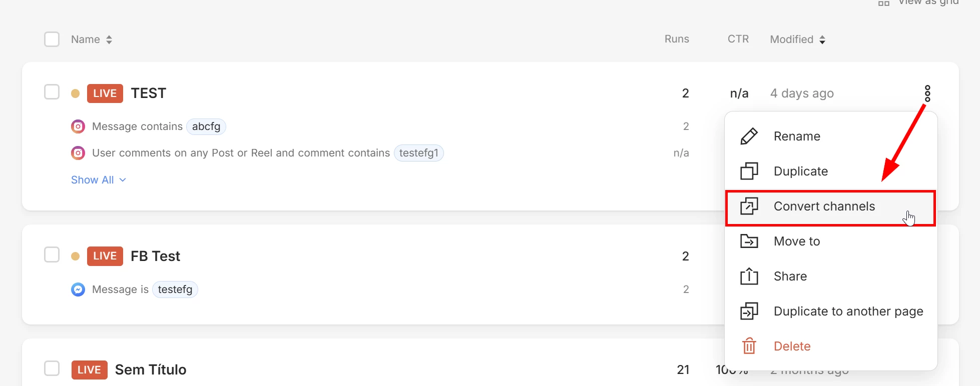Sort list by Name column arrows
The width and height of the screenshot is (980, 386).
pyautogui.click(x=109, y=39)
